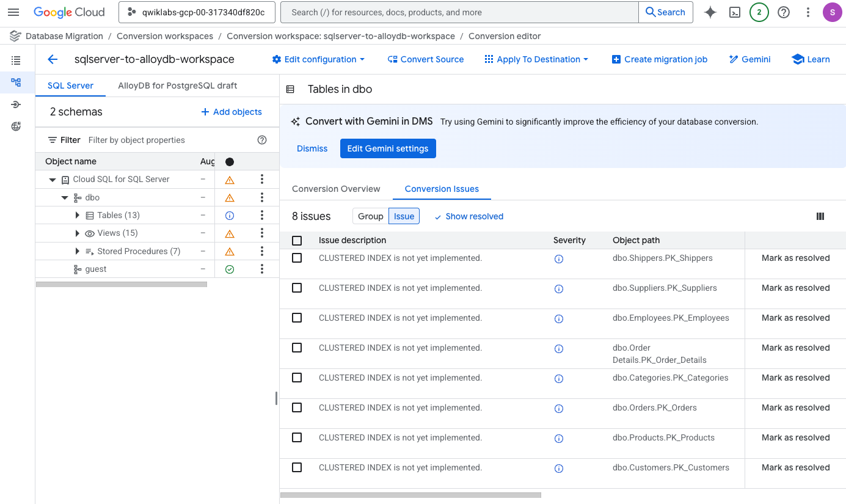The height and width of the screenshot is (504, 846).
Task: Check the Order Details PK_Order_Details issue checkbox
Action: point(297,348)
